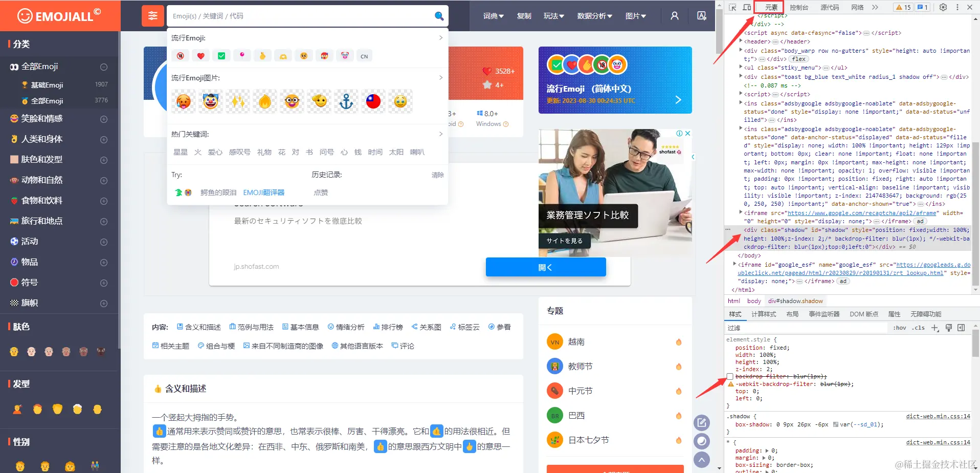Open the 流行Emoji (简体中文) banner
This screenshot has width=980, height=473.
(x=615, y=80)
